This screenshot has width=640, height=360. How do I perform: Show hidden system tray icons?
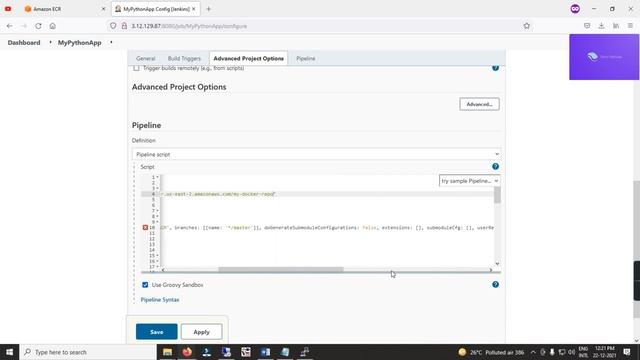(533, 352)
